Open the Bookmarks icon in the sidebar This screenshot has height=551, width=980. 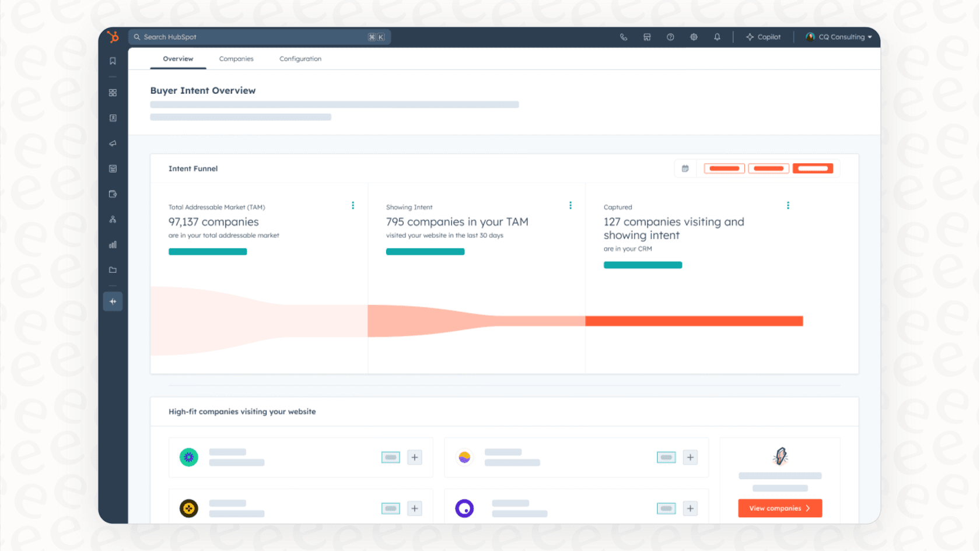coord(113,61)
